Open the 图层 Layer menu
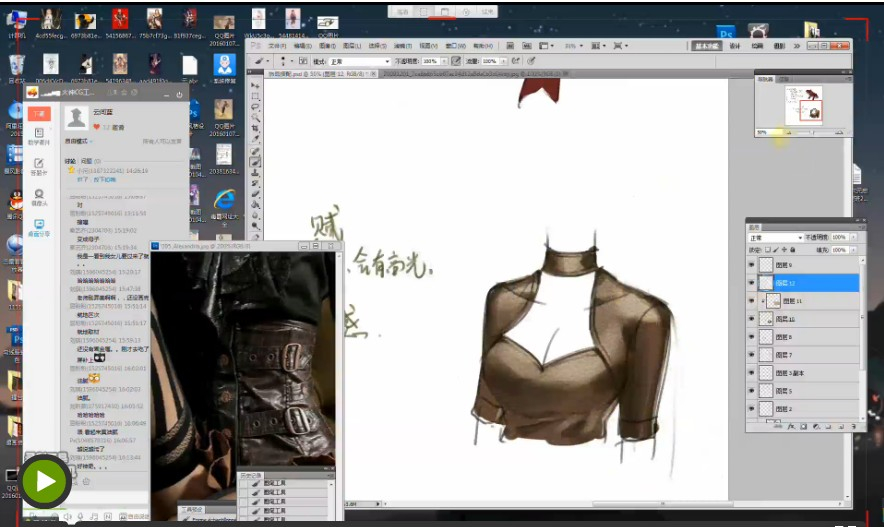 pyautogui.click(x=352, y=46)
